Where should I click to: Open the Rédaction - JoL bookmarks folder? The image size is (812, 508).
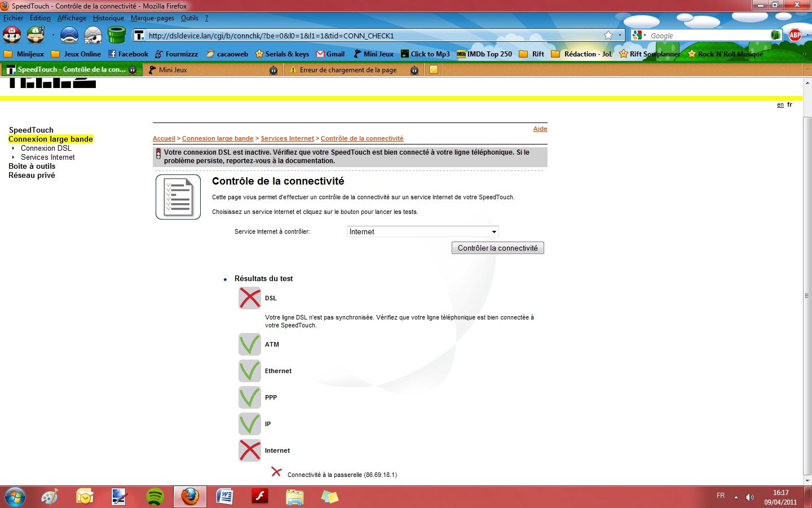click(x=581, y=54)
